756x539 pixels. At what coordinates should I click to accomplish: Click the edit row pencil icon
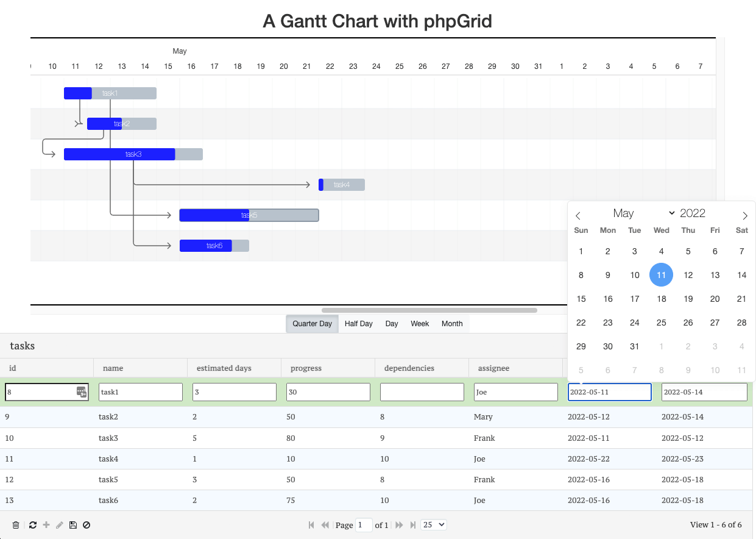click(60, 525)
